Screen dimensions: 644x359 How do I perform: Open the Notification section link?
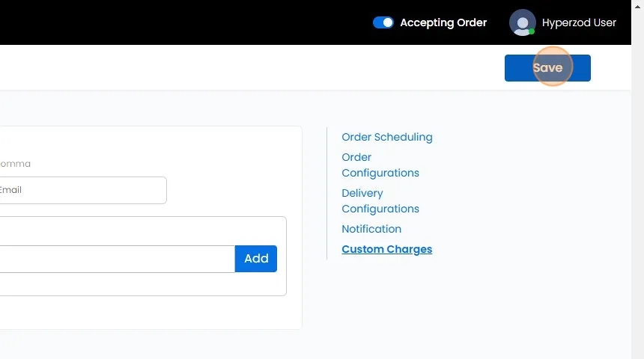371,229
